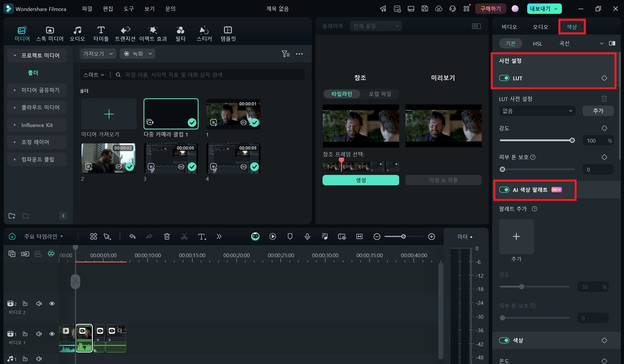Click the 추가 button next to LUT preset
Viewport: 624px width, 364px height.
pyautogui.click(x=598, y=111)
